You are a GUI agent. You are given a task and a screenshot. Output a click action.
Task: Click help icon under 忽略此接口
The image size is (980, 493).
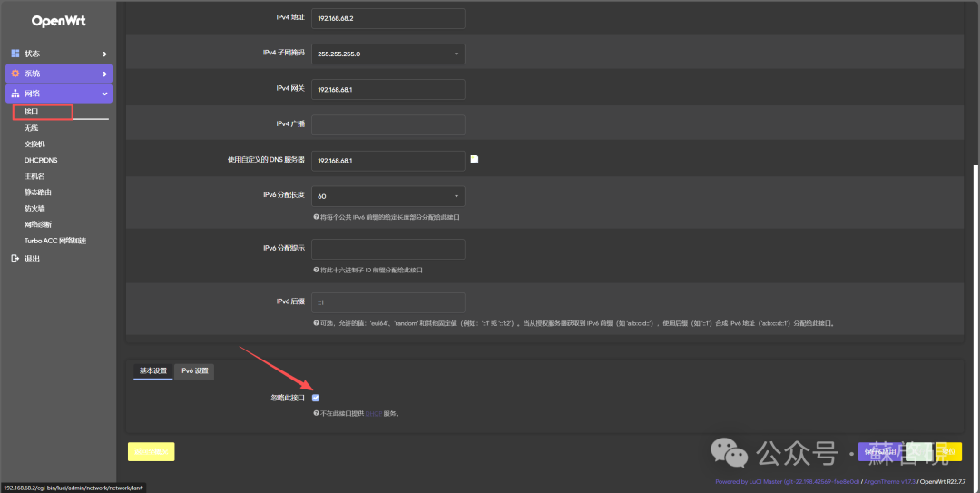[317, 413]
